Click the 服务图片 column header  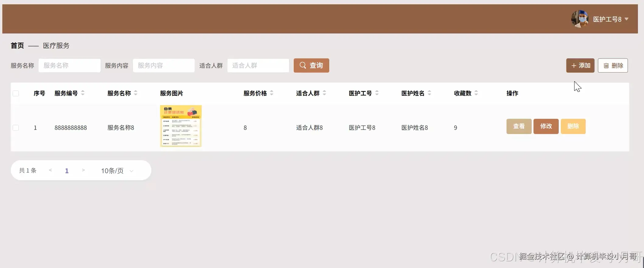pos(171,93)
